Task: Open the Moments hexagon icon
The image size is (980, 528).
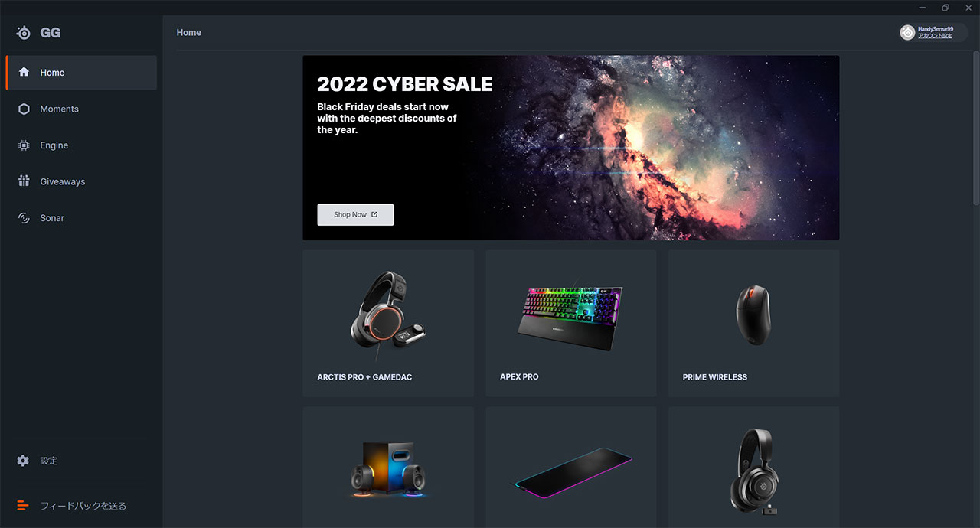Action: [x=24, y=109]
